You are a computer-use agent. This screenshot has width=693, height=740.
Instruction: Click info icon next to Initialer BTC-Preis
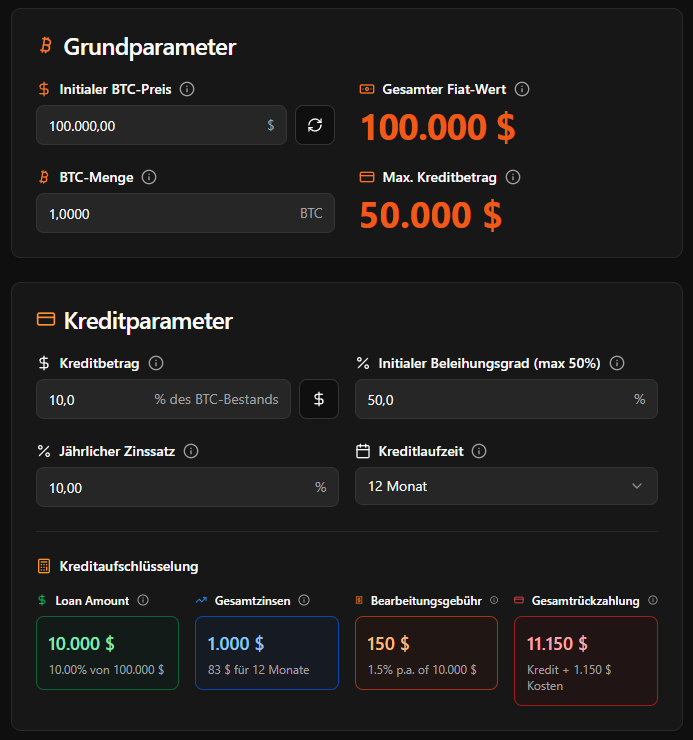click(x=187, y=89)
